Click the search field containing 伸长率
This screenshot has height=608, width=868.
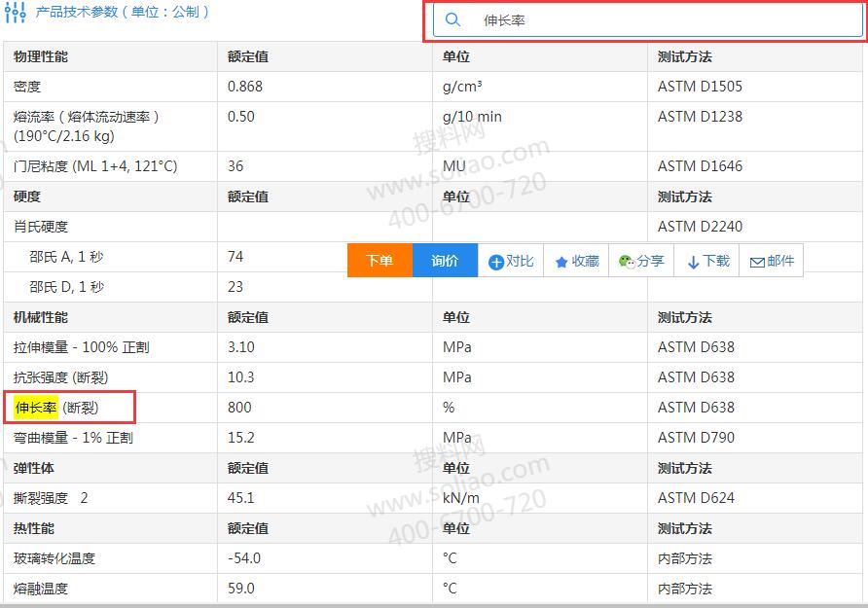pos(662,20)
